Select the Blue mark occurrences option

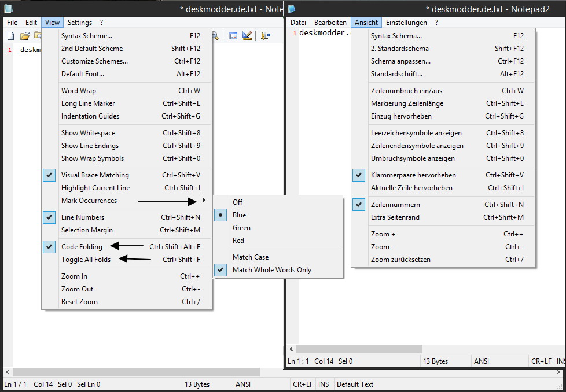click(278, 215)
